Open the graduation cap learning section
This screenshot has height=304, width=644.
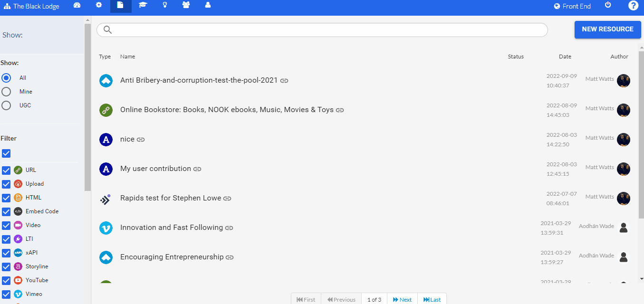coord(143,6)
